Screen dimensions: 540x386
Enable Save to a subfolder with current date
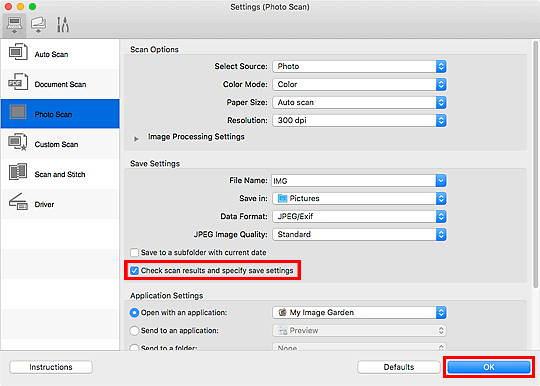134,253
